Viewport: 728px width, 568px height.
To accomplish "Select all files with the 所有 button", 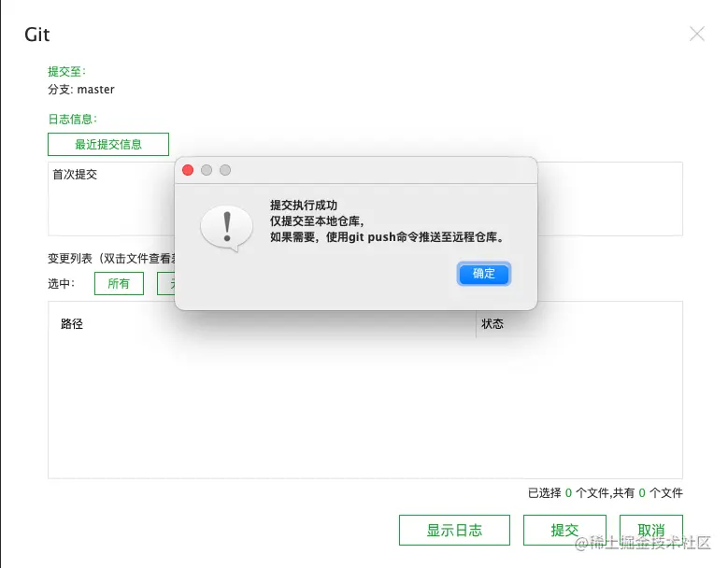I will (119, 284).
